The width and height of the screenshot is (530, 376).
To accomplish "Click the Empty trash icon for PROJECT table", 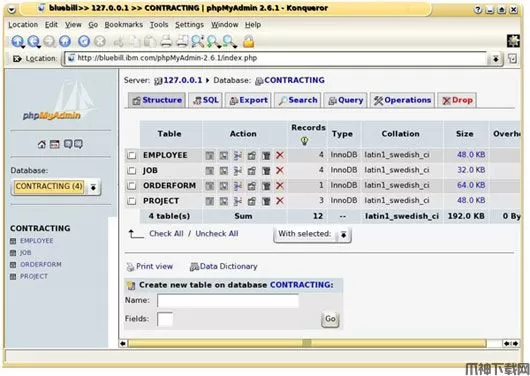I will click(266, 201).
